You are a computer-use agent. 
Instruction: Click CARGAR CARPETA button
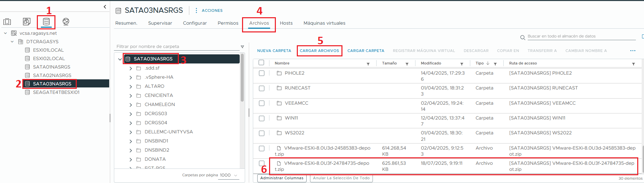pyautogui.click(x=366, y=51)
